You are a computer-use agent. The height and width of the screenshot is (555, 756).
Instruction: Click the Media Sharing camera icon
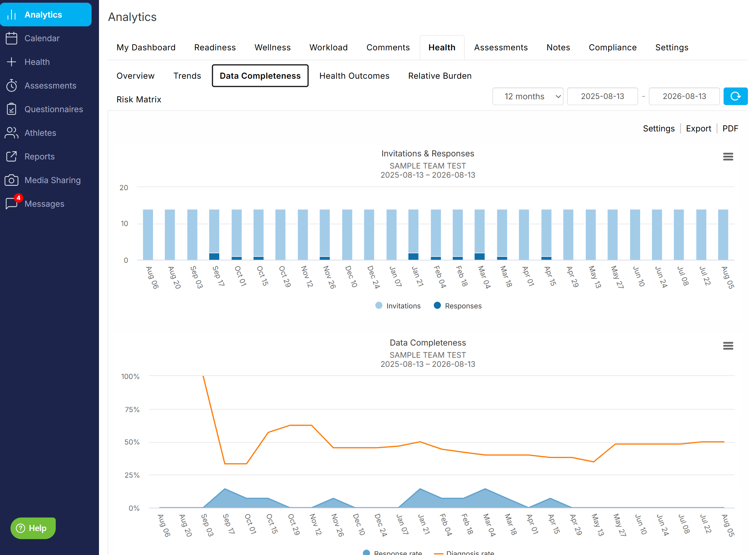coord(11,180)
